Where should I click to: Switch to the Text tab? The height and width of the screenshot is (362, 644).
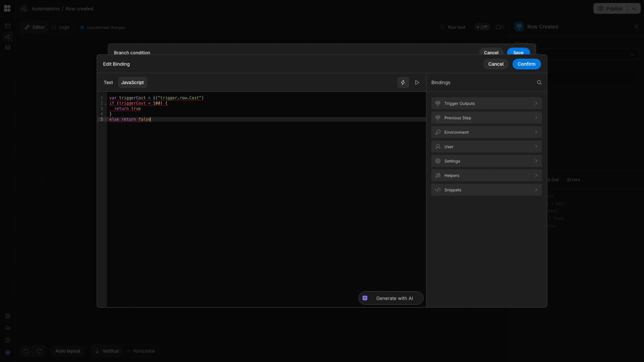click(108, 82)
